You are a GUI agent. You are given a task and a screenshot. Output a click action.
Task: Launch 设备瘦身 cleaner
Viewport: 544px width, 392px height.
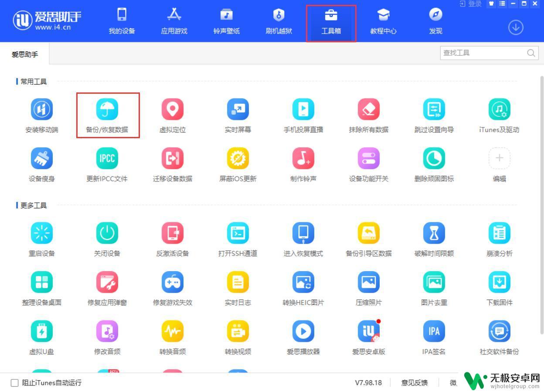coord(42,158)
